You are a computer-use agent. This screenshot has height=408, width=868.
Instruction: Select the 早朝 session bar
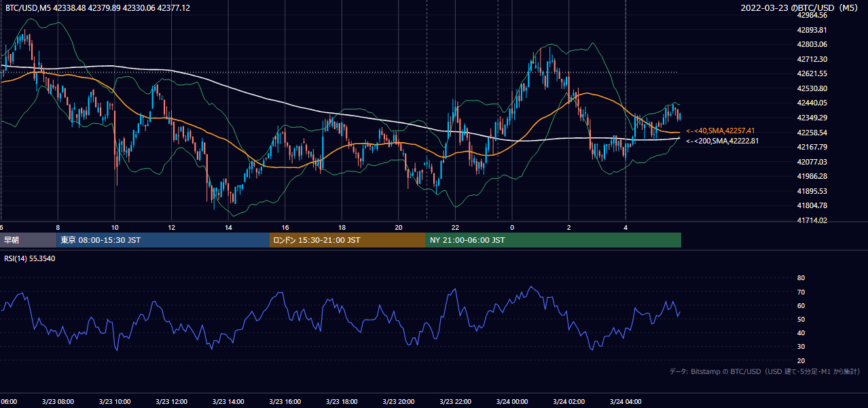pos(27,240)
